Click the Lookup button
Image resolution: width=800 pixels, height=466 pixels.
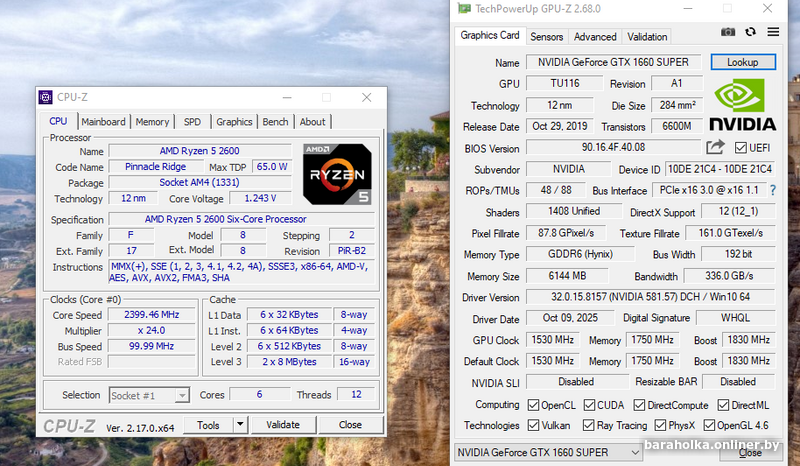(x=742, y=62)
